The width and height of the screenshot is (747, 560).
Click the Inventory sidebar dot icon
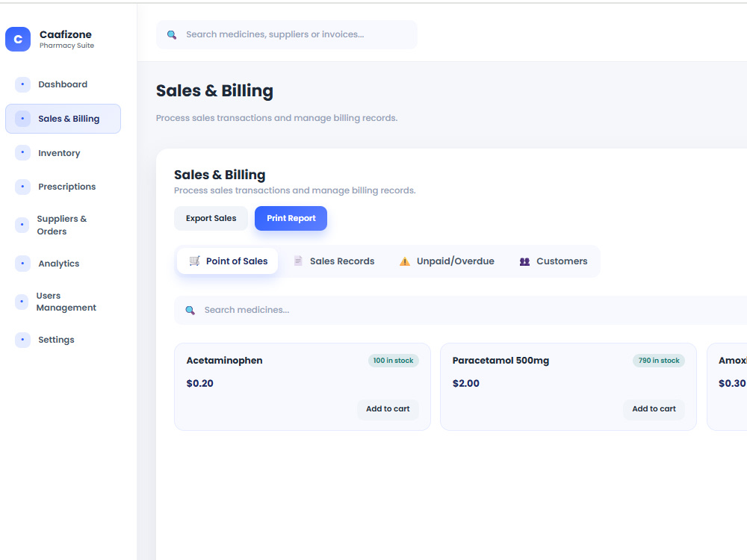pos(22,152)
